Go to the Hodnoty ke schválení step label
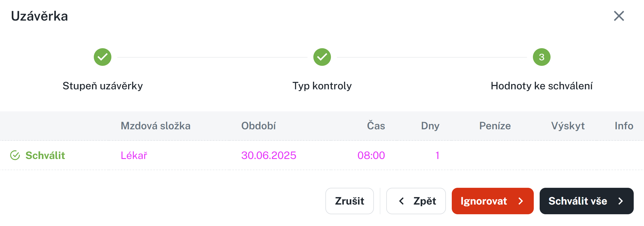 click(541, 86)
